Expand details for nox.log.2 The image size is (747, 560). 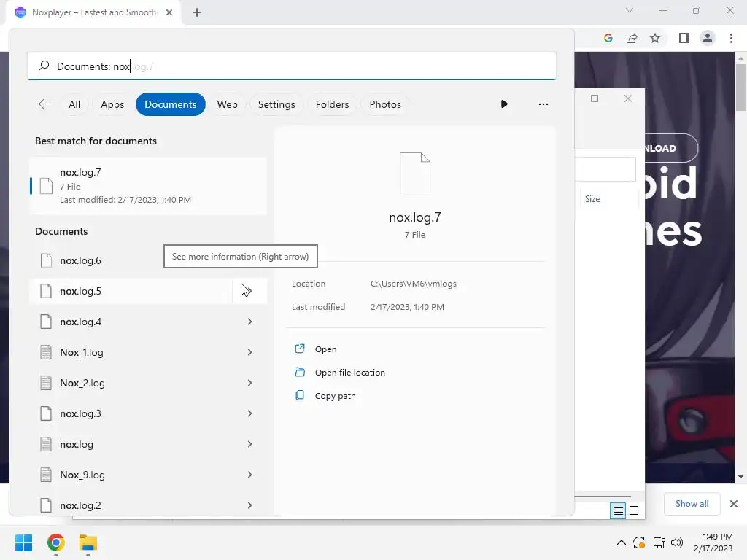click(x=249, y=505)
